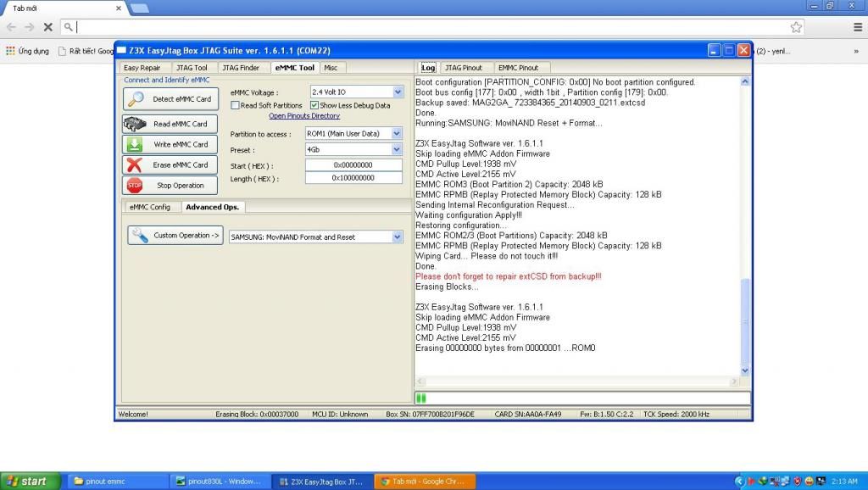The image size is (868, 490).
Task: Click the Read eMMC Card chip icon
Action: tap(135, 124)
